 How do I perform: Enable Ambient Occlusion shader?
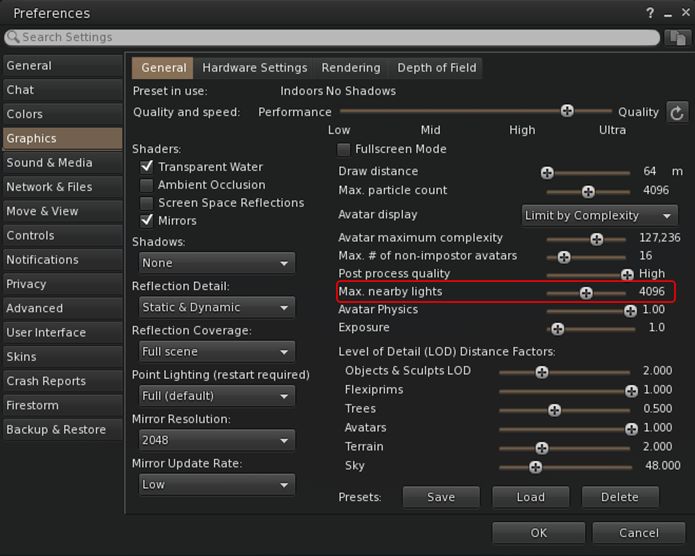(147, 185)
